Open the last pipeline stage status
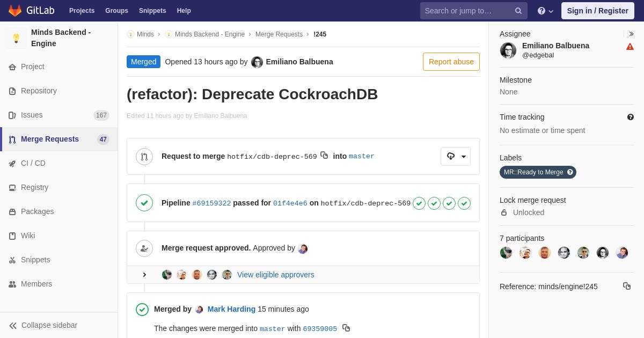 pyautogui.click(x=464, y=203)
